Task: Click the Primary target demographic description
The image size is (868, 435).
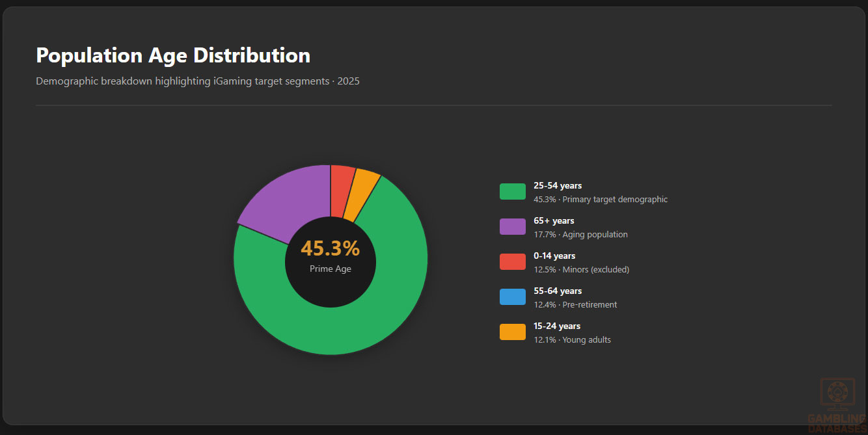Action: click(x=615, y=200)
